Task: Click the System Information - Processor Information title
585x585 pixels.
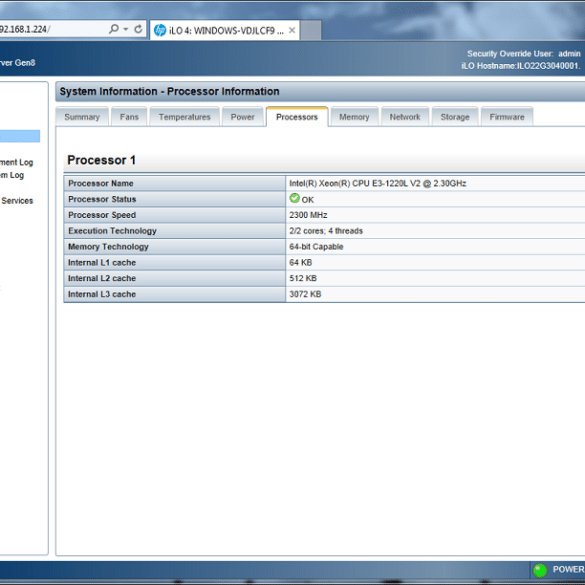Action: pos(169,91)
